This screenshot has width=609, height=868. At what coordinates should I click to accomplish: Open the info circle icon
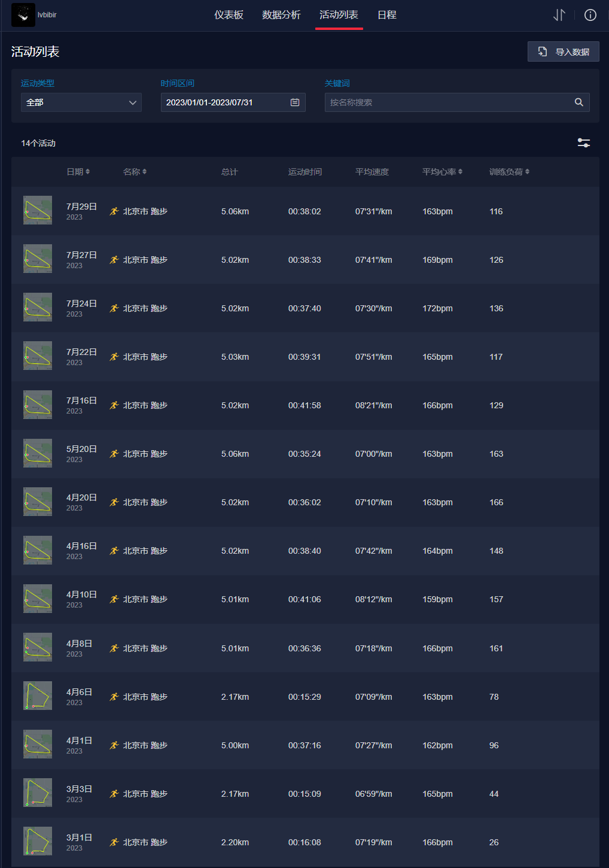pos(590,15)
